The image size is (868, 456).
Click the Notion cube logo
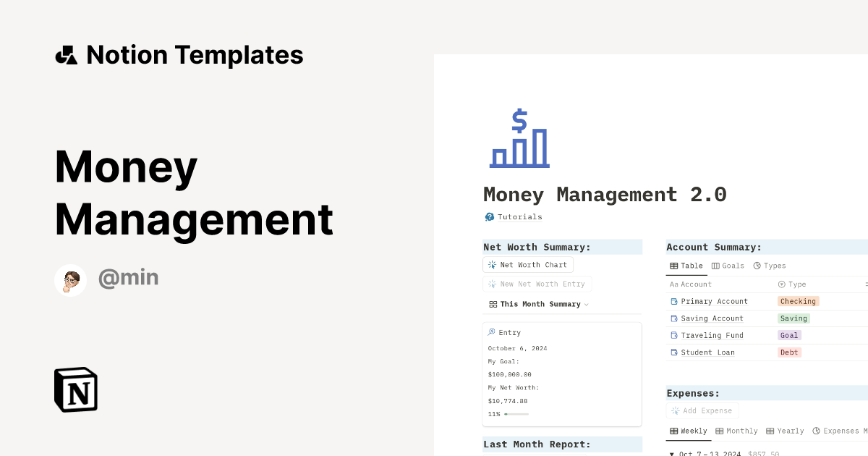click(76, 390)
